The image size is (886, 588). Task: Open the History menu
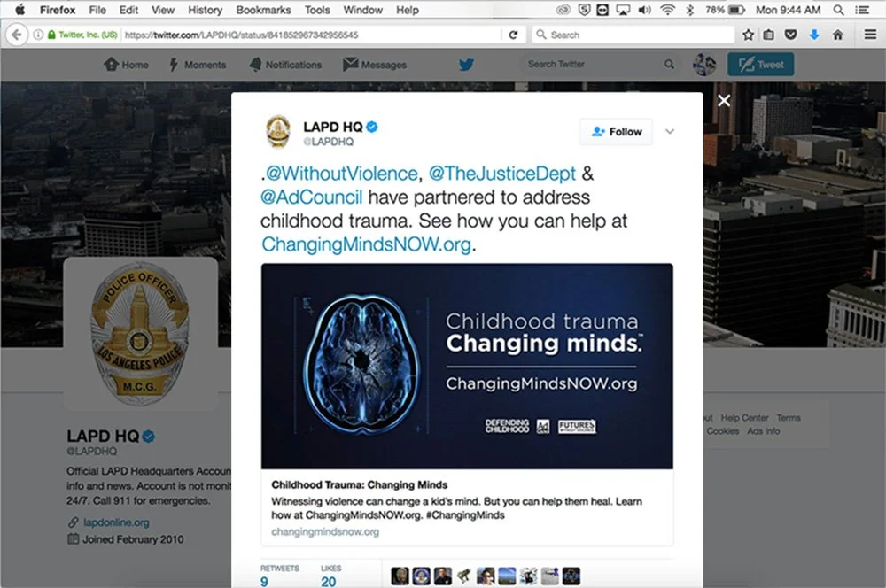(x=206, y=10)
